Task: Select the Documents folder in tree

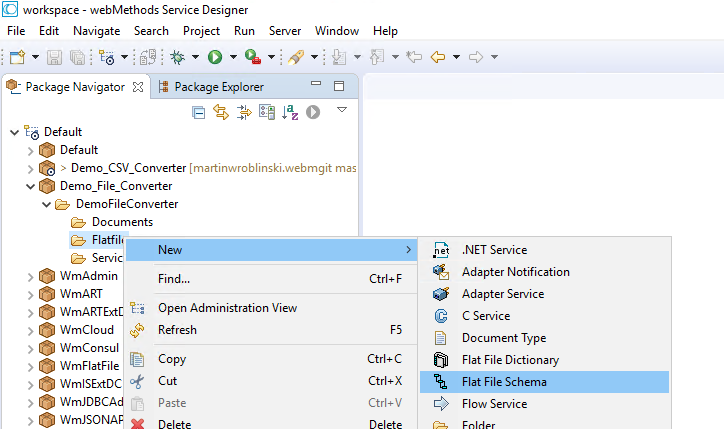Action: point(122,222)
